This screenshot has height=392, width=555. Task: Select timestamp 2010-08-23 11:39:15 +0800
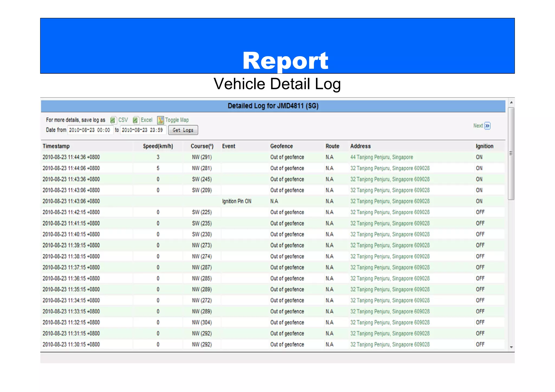click(71, 245)
